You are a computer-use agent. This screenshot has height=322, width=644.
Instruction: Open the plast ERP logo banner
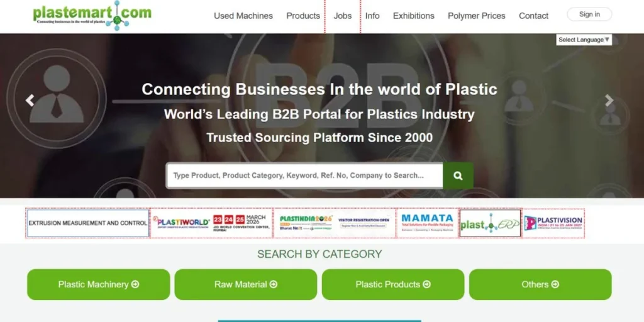click(491, 223)
